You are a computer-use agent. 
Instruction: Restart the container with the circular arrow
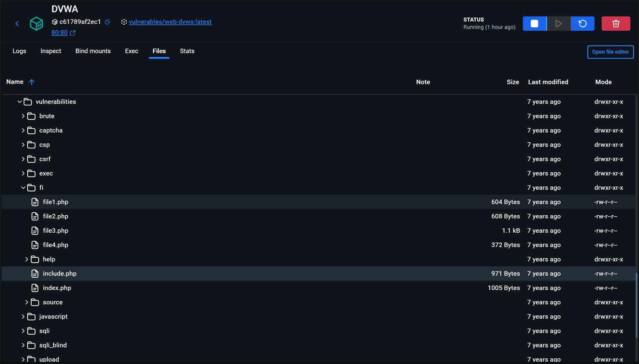(583, 23)
